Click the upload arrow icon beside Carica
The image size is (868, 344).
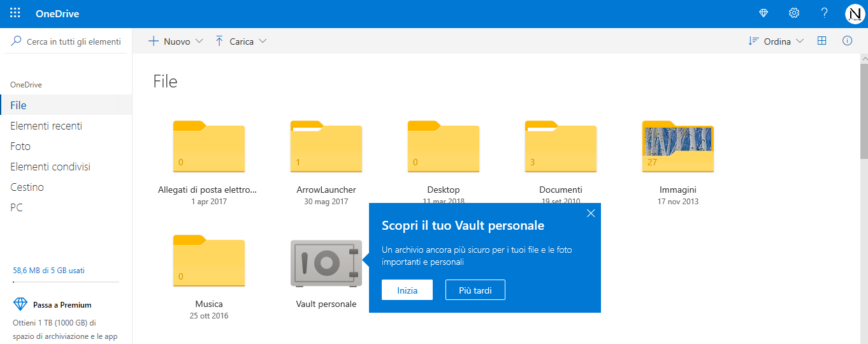coord(219,41)
